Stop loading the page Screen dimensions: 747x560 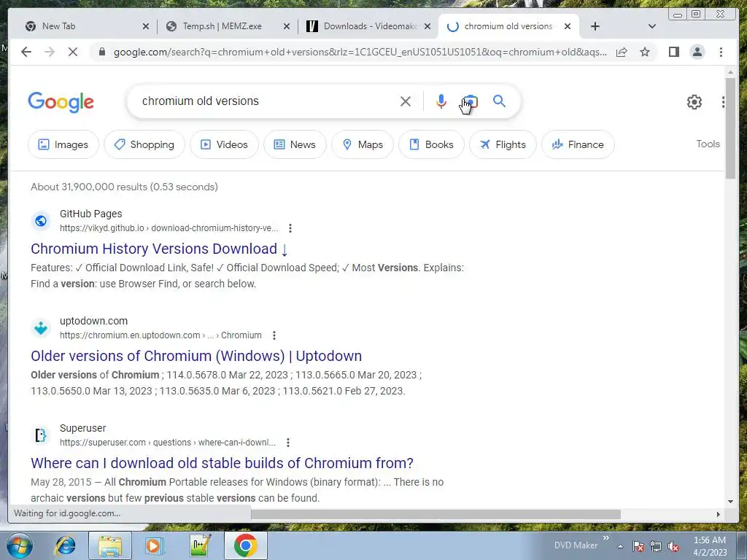73,52
